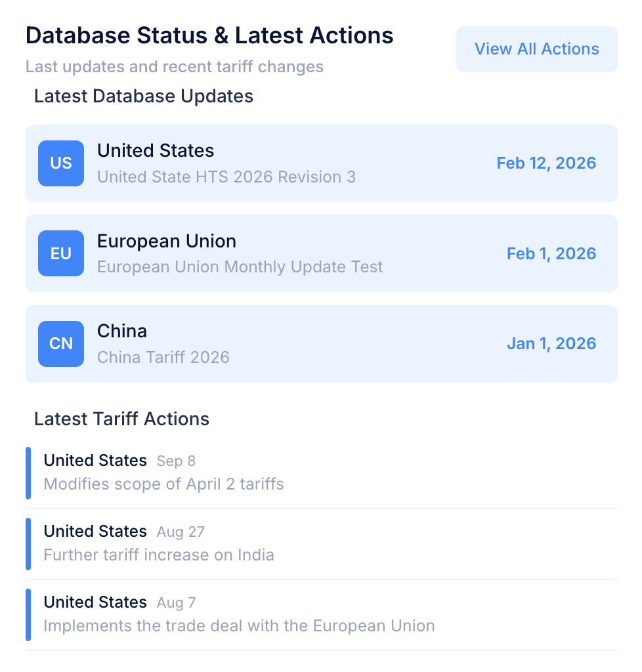642x672 pixels.
Task: Select the European Union update card
Action: pos(321,253)
